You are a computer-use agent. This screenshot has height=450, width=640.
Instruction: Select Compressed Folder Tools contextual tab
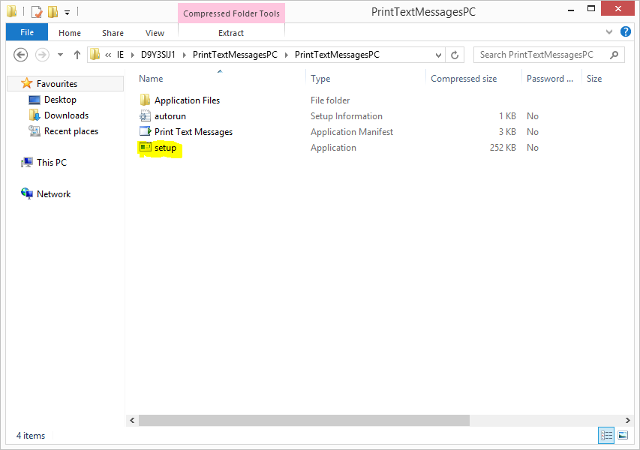point(231,13)
